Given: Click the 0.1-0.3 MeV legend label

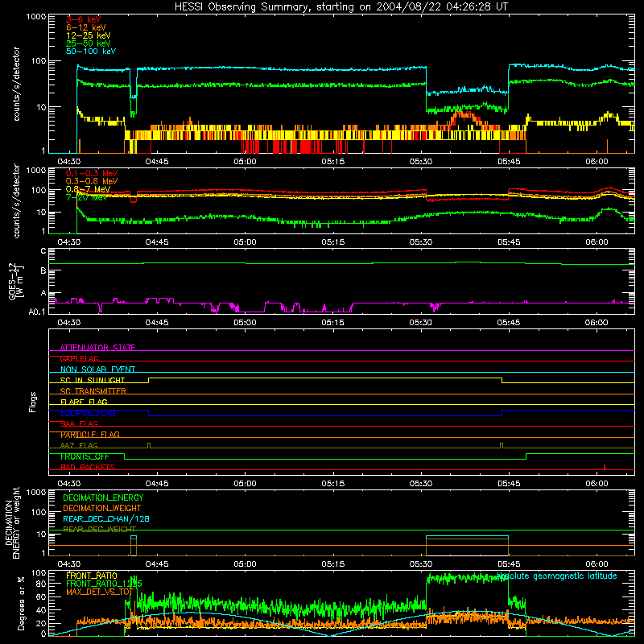Looking at the screenshot, I should coord(92,173).
